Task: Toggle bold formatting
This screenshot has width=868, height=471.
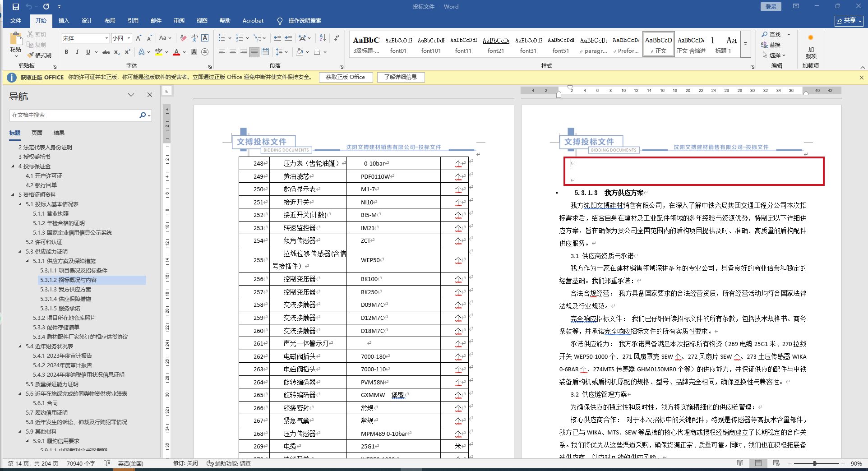Action: click(66, 52)
